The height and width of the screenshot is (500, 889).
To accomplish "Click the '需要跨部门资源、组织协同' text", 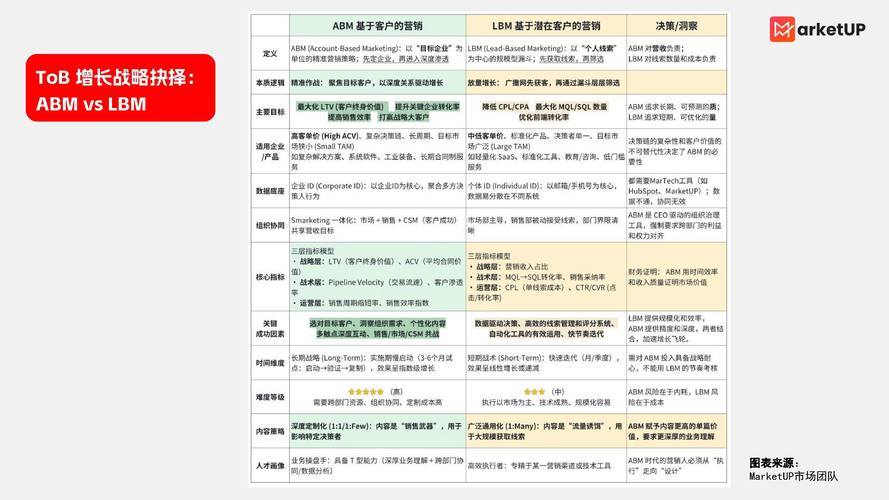I will coord(378,402).
